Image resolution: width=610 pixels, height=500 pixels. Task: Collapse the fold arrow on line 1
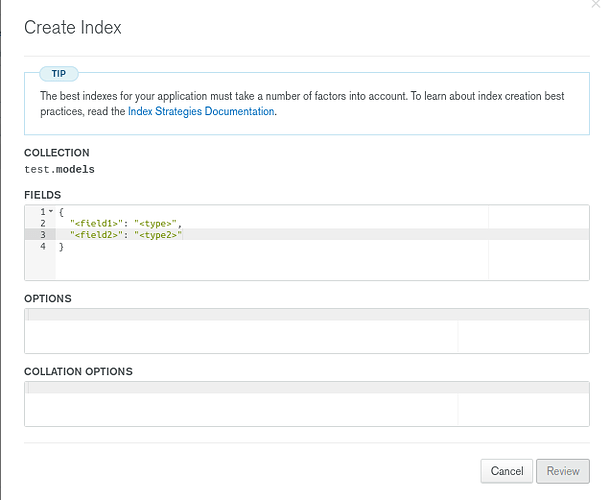[50, 212]
